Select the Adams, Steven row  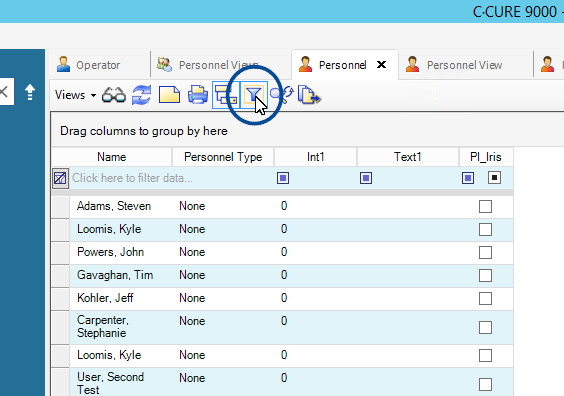coord(282,206)
